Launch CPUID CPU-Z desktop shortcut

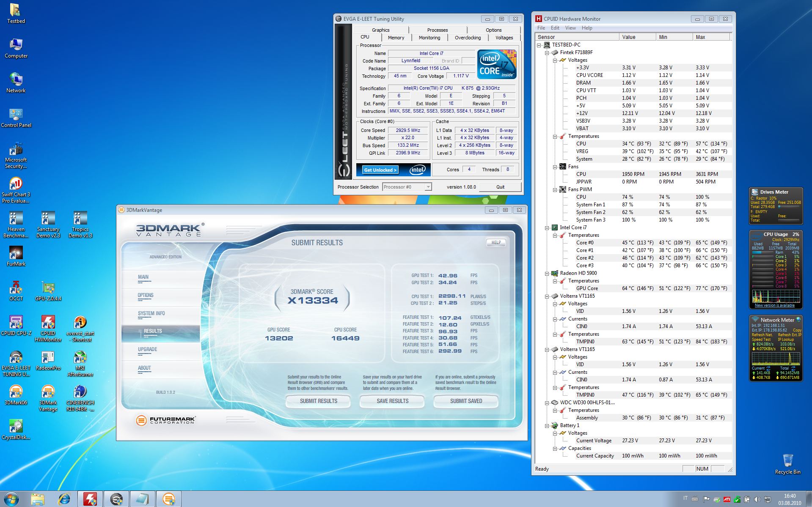pyautogui.click(x=16, y=326)
